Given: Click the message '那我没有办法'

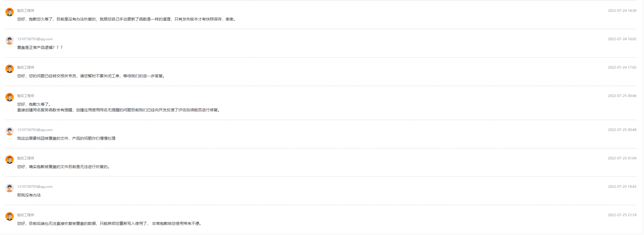Looking at the screenshot, I should pyautogui.click(x=29, y=195).
